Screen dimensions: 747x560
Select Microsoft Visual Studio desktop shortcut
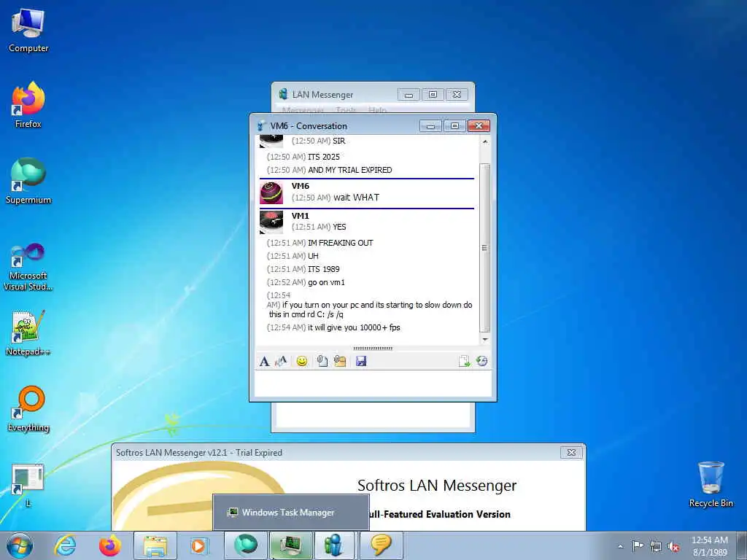pos(28,267)
